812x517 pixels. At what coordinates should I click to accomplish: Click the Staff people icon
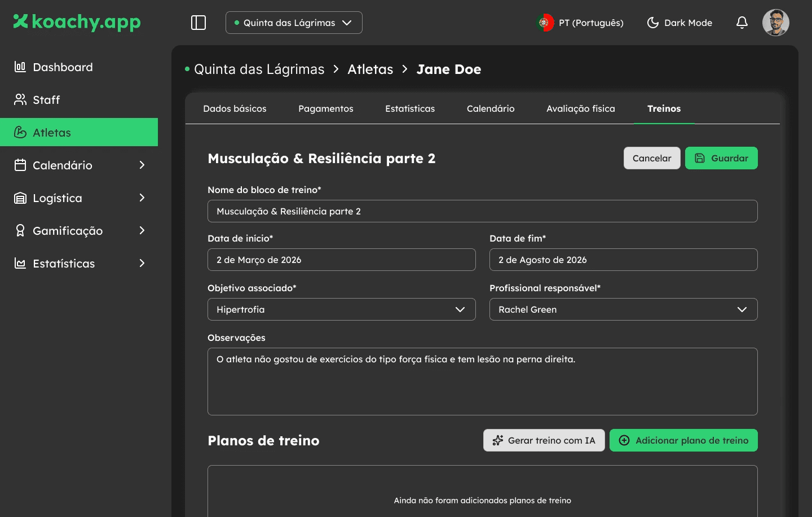pos(20,100)
